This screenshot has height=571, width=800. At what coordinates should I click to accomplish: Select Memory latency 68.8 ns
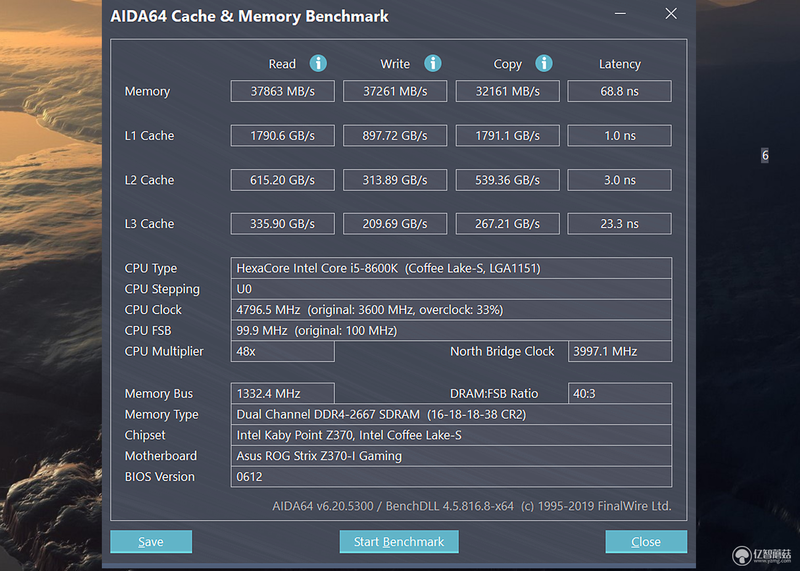pyautogui.click(x=619, y=91)
